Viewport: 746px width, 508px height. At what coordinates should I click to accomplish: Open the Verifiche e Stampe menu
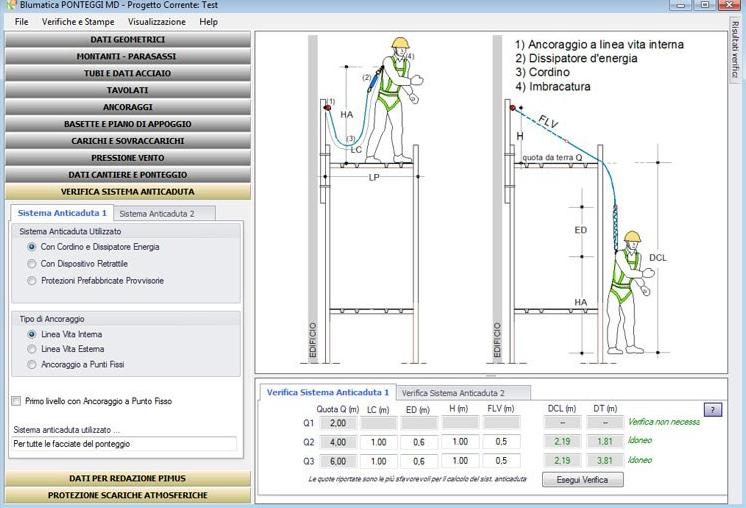click(x=78, y=21)
